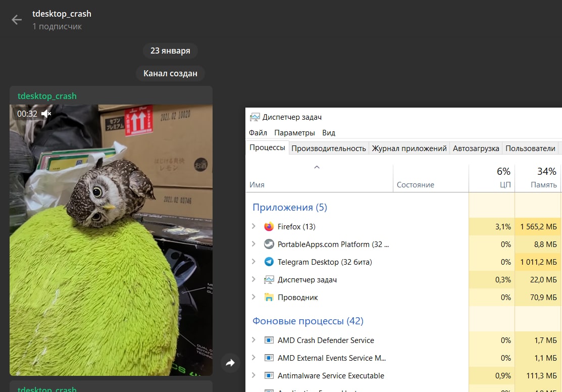This screenshot has height=392, width=562.
Task: Sort by Память 34% column header
Action: (538, 178)
